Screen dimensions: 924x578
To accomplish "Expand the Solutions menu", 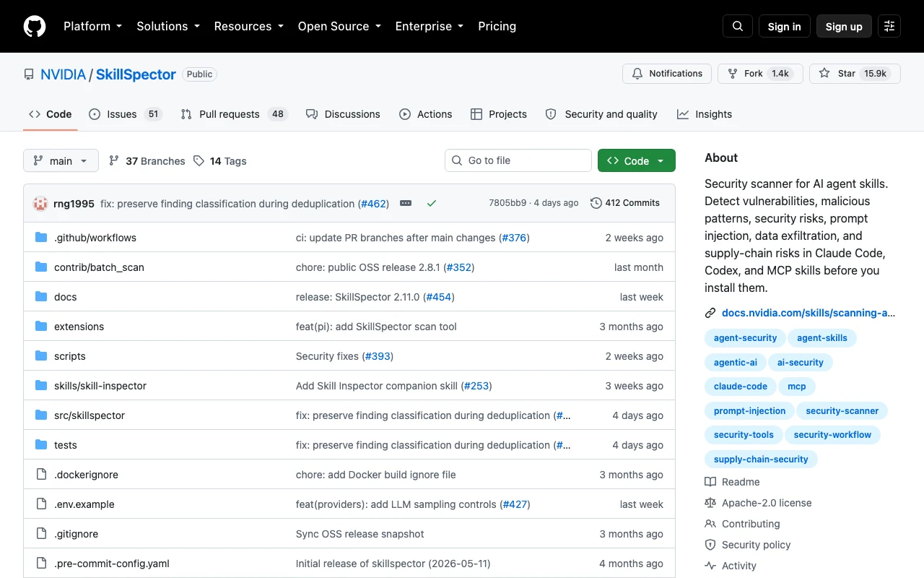I will [x=170, y=26].
